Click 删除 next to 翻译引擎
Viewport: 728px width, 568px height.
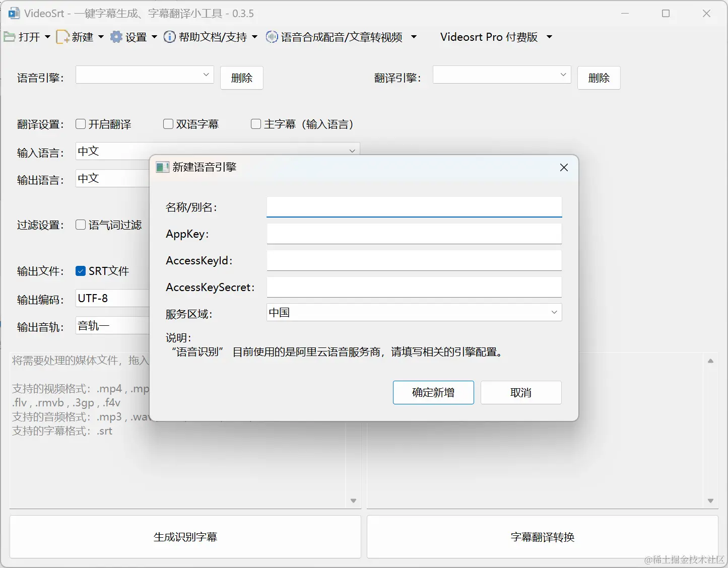point(599,78)
